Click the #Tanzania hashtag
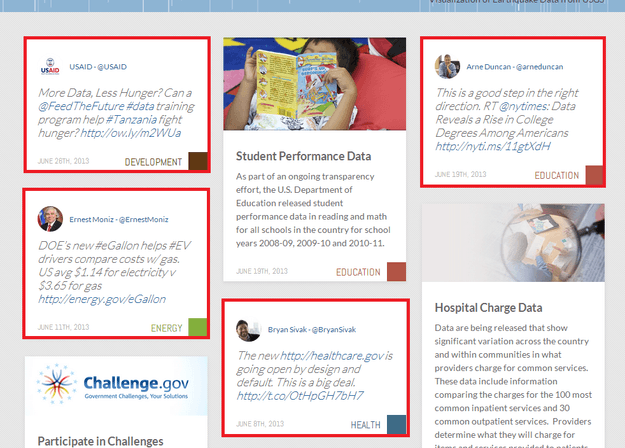This screenshot has width=625, height=448. pos(131,120)
